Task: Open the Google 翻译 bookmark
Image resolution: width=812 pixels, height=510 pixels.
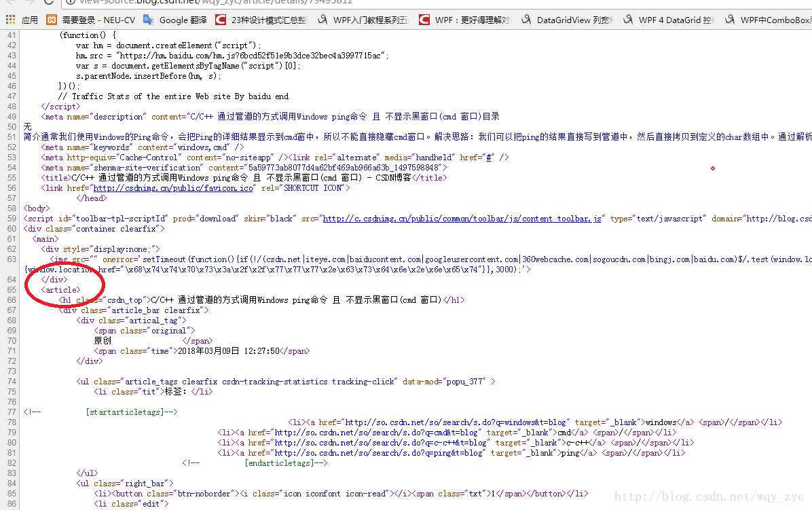Action: (x=175, y=20)
